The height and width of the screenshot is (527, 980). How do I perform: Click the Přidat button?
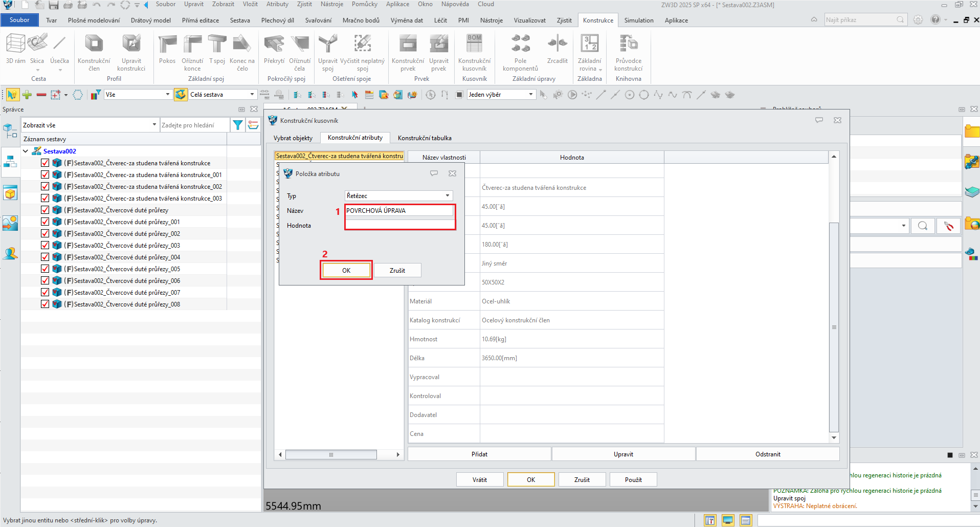(x=479, y=454)
